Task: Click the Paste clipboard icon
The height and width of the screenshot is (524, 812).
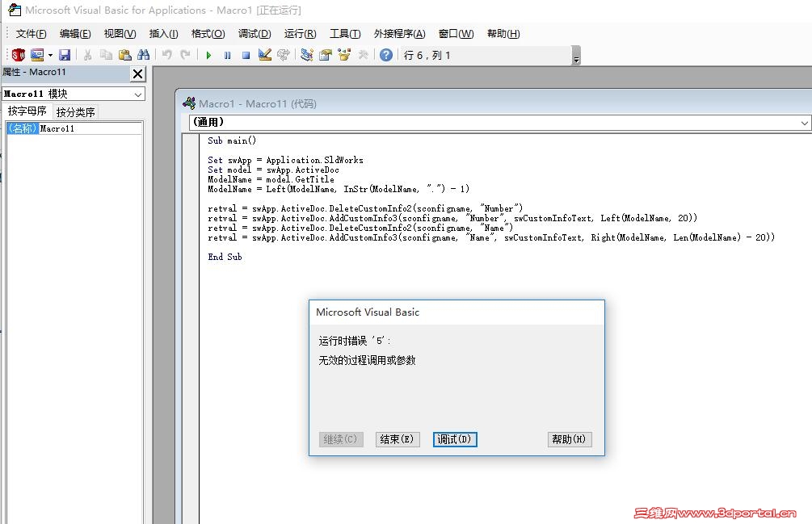Action: [124, 55]
